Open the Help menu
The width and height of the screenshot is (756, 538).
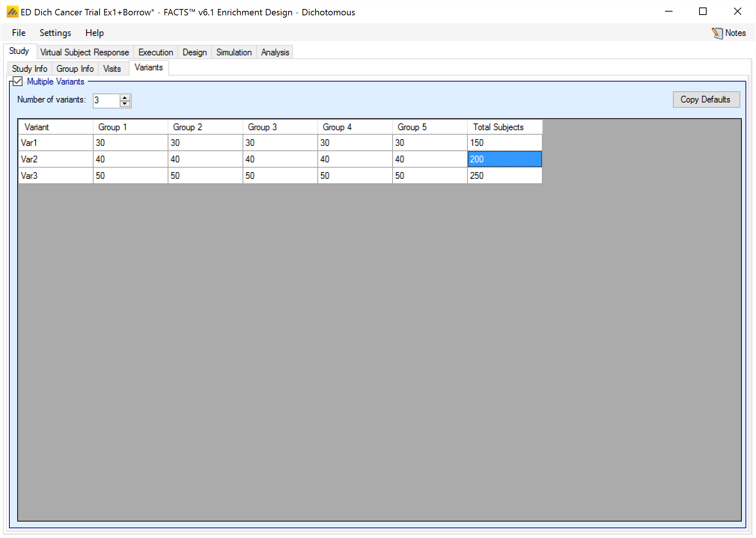pos(94,33)
